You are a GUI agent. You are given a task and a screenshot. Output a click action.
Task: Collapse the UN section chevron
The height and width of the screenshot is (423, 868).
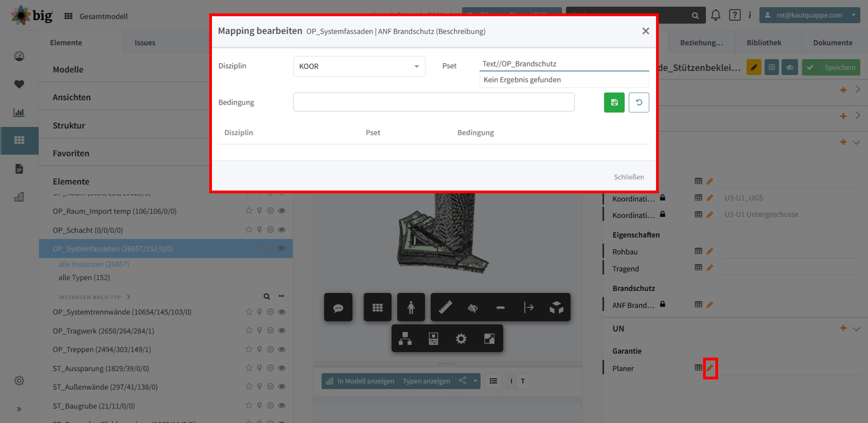click(x=856, y=329)
